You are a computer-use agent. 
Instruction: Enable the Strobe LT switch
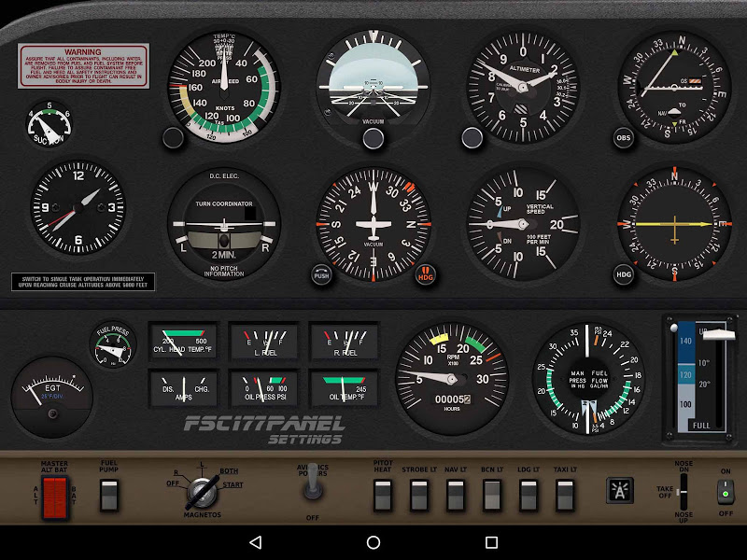419,495
